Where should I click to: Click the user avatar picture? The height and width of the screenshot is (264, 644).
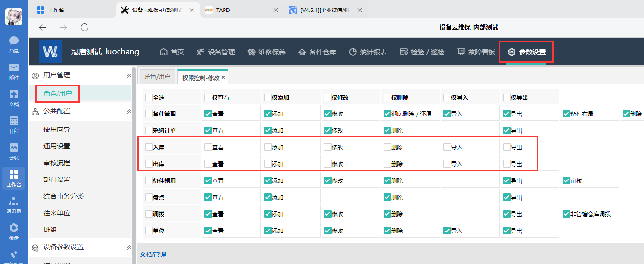coord(14,17)
